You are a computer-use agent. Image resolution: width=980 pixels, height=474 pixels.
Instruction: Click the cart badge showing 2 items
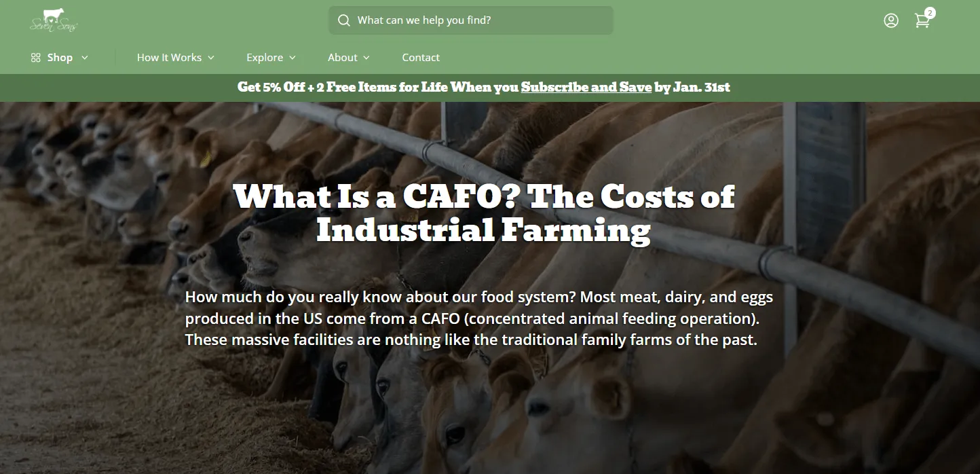tap(930, 12)
